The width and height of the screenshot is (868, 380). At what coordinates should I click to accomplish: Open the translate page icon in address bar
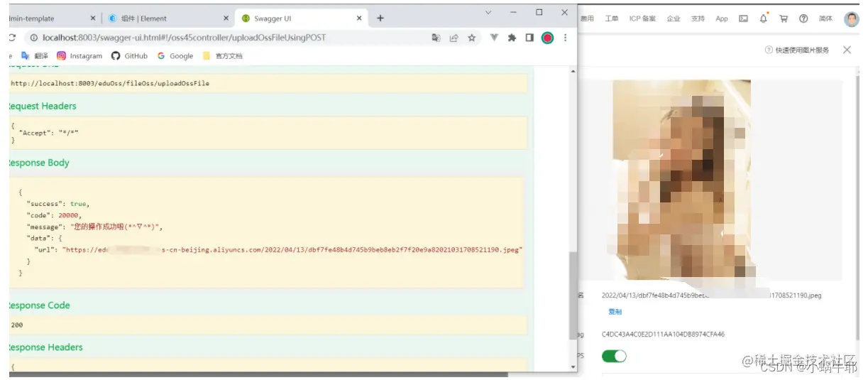pyautogui.click(x=436, y=38)
